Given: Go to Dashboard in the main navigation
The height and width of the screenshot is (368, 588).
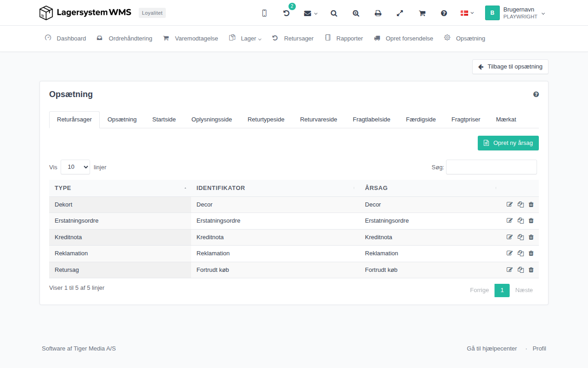Looking at the screenshot, I should (65, 38).
